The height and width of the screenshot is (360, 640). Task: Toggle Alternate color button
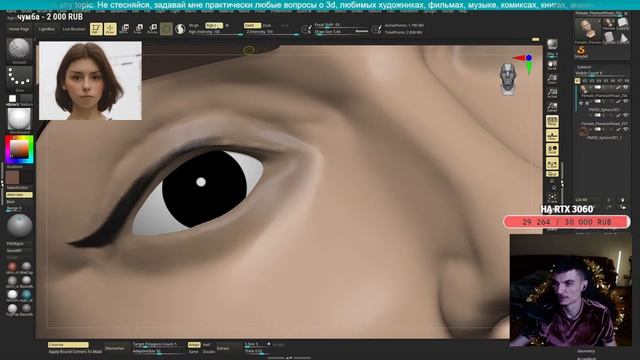point(19,195)
